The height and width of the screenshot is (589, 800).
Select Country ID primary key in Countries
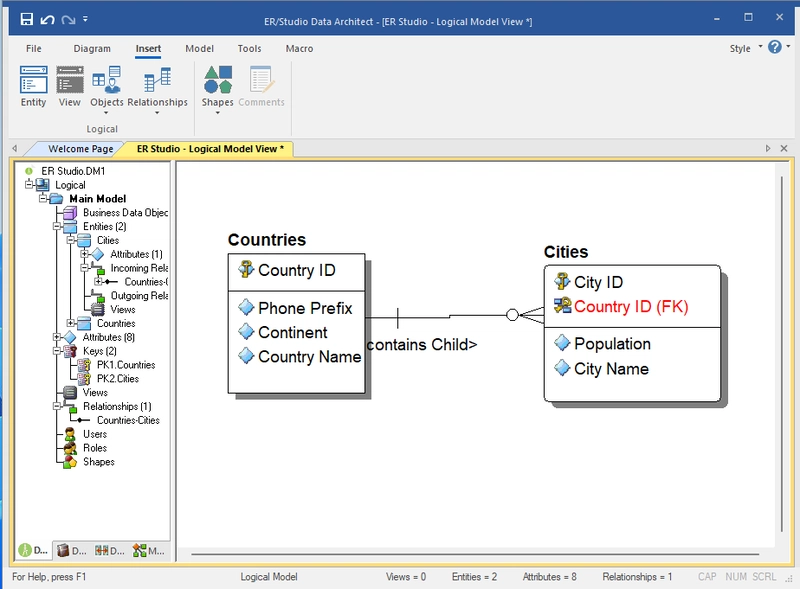[x=296, y=270]
